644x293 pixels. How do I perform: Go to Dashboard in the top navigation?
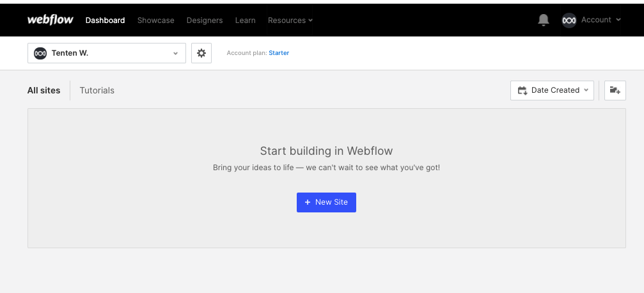[105, 20]
